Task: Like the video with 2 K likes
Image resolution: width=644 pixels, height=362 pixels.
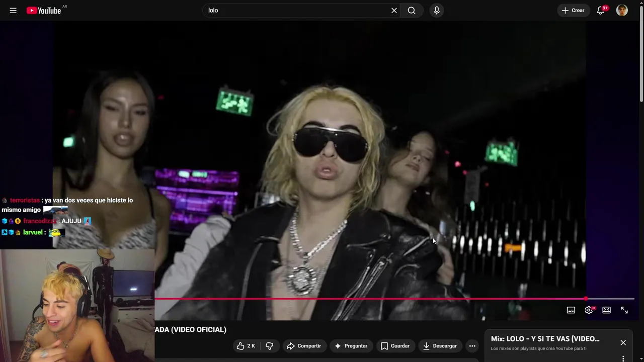Action: pyautogui.click(x=246, y=346)
